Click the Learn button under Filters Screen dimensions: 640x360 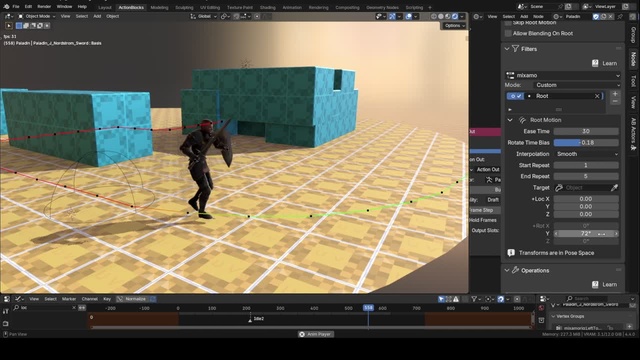tap(605, 63)
